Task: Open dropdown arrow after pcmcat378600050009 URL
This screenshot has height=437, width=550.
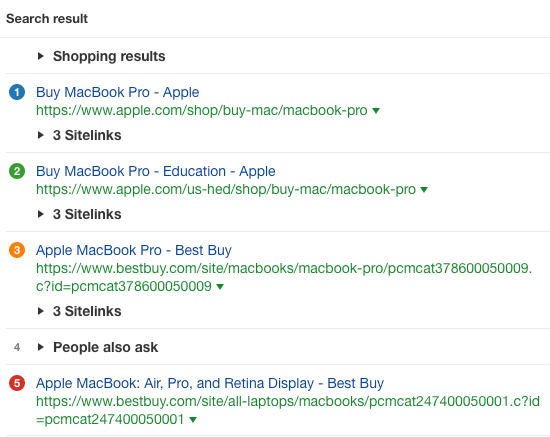Action: pyautogui.click(x=220, y=287)
